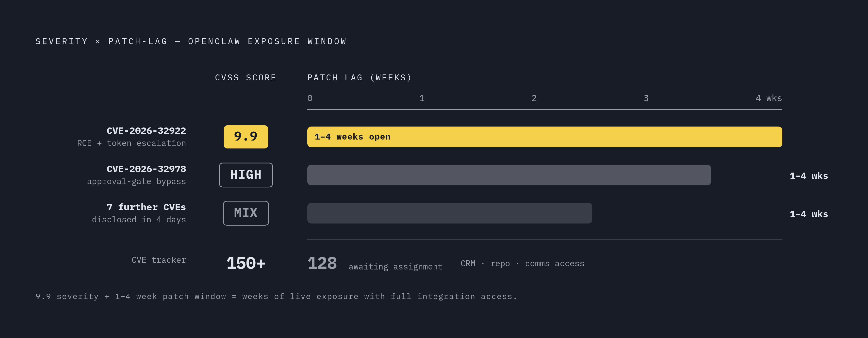Screen dimensions: 868x338
Task: Click the 'approval-gate bypass' description
Action: click(136, 181)
